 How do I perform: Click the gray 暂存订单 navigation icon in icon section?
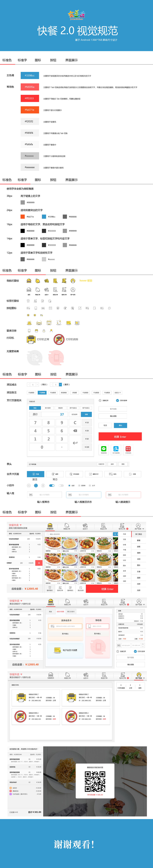64,290
